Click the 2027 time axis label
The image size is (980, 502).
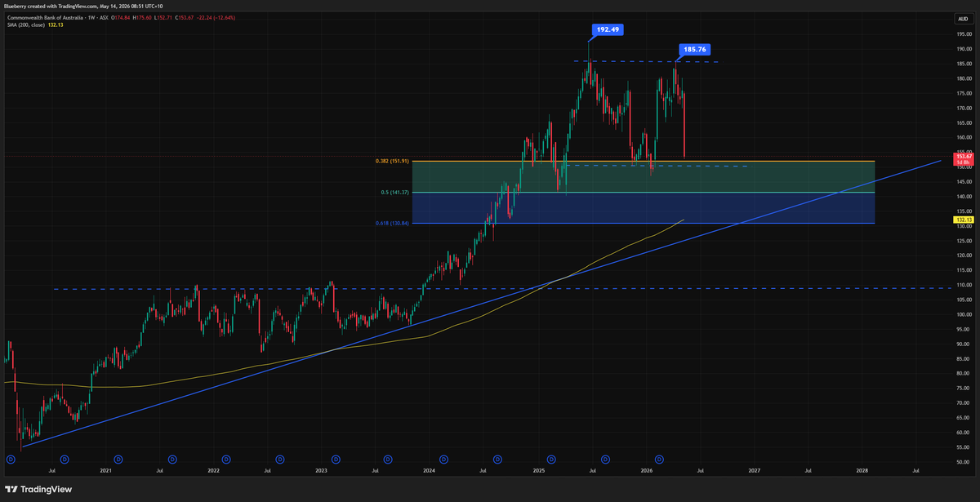754,471
